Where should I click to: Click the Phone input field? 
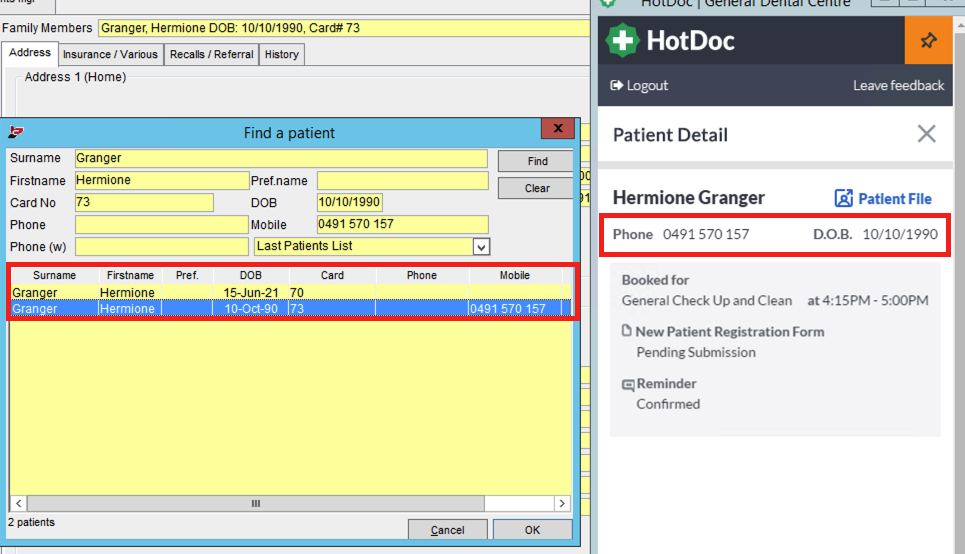(161, 225)
